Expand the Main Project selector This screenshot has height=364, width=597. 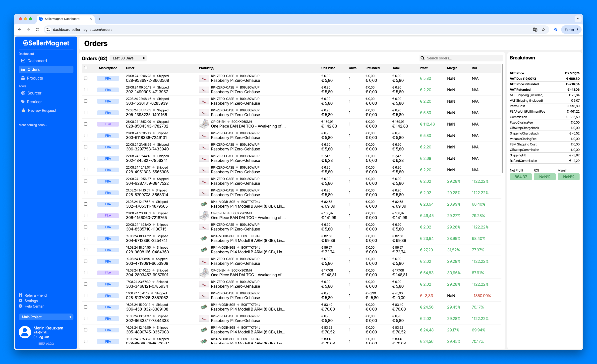tap(46, 317)
